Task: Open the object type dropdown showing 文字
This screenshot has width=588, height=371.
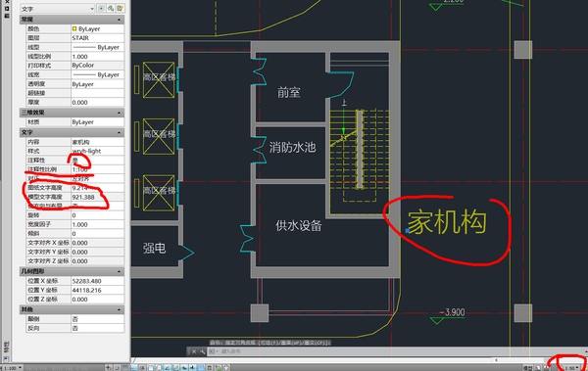Action: tap(57, 8)
